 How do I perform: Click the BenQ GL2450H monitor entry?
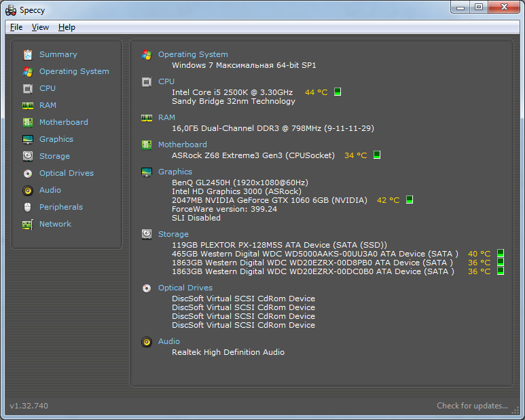[240, 183]
